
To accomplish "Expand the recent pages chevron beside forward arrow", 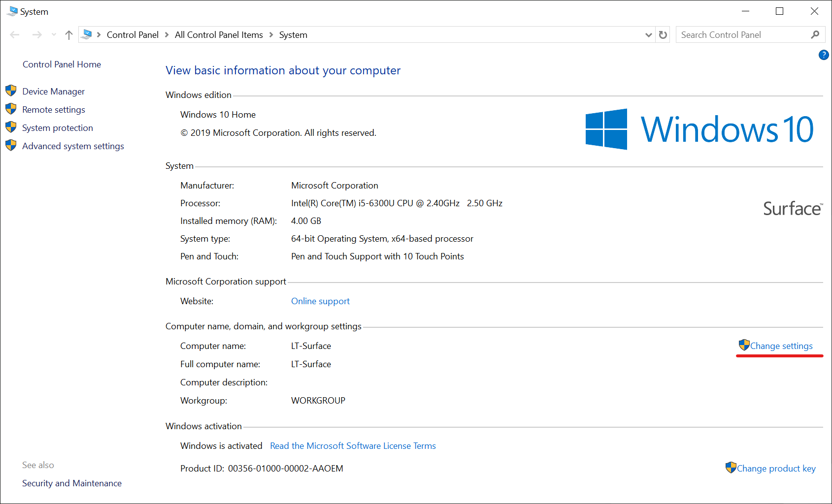I will (x=53, y=34).
